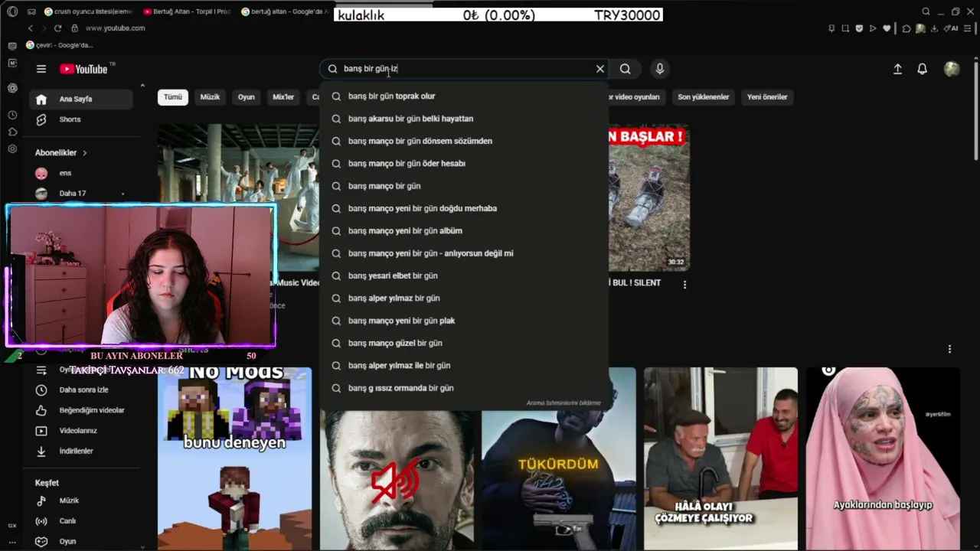980x551 pixels.
Task: Open 'Videolarınız' in the sidebar
Action: point(82,431)
